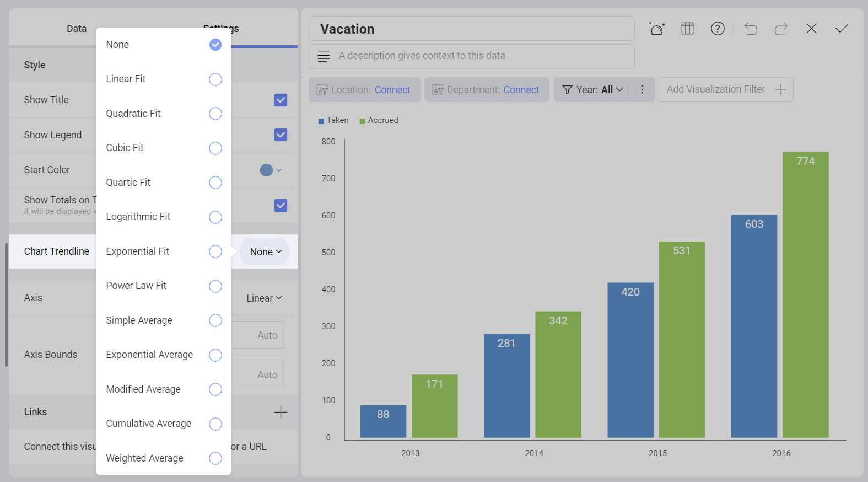Click the description input field
This screenshot has height=482, width=868.
[472, 56]
